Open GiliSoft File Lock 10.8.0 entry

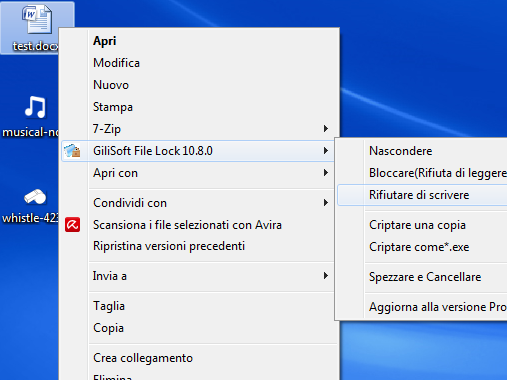[x=198, y=151]
